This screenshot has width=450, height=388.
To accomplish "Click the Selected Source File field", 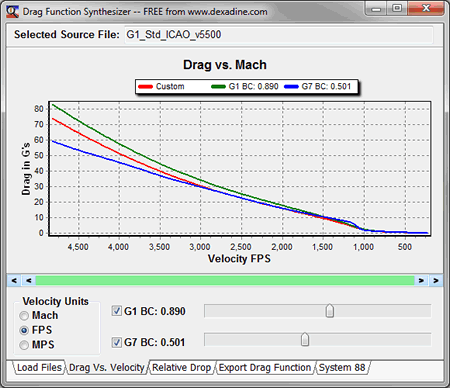I will (x=279, y=35).
